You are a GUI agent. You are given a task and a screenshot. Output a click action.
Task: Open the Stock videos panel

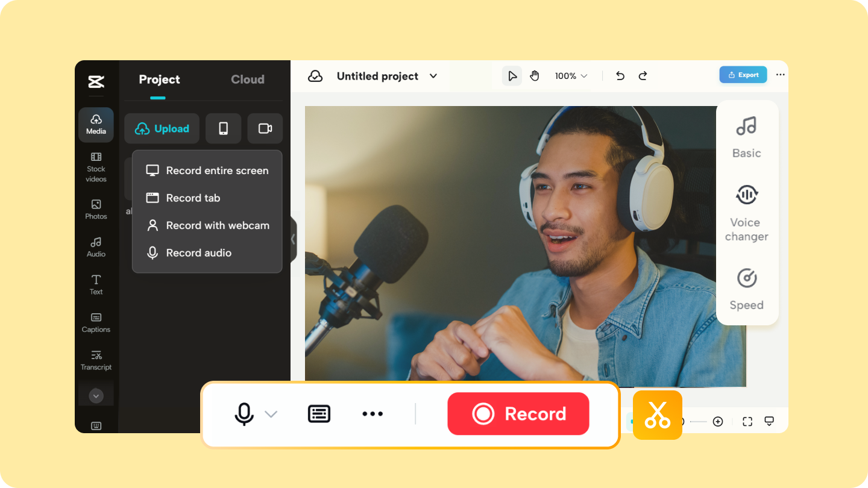click(x=96, y=167)
